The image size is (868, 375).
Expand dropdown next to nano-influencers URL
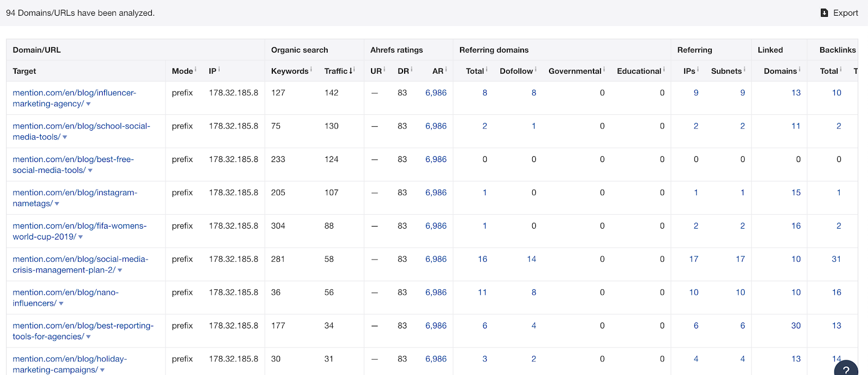coord(61,303)
